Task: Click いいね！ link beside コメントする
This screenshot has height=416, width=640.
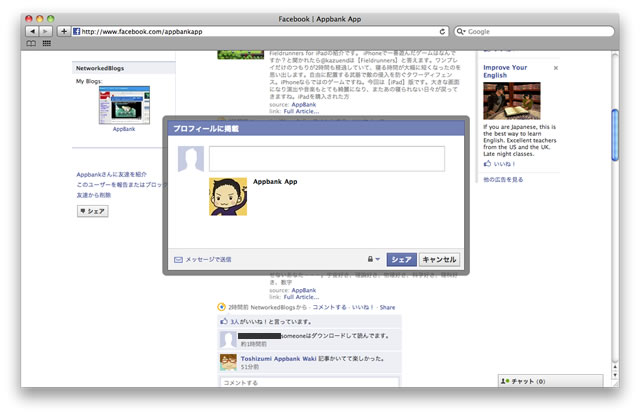Action: (x=362, y=307)
